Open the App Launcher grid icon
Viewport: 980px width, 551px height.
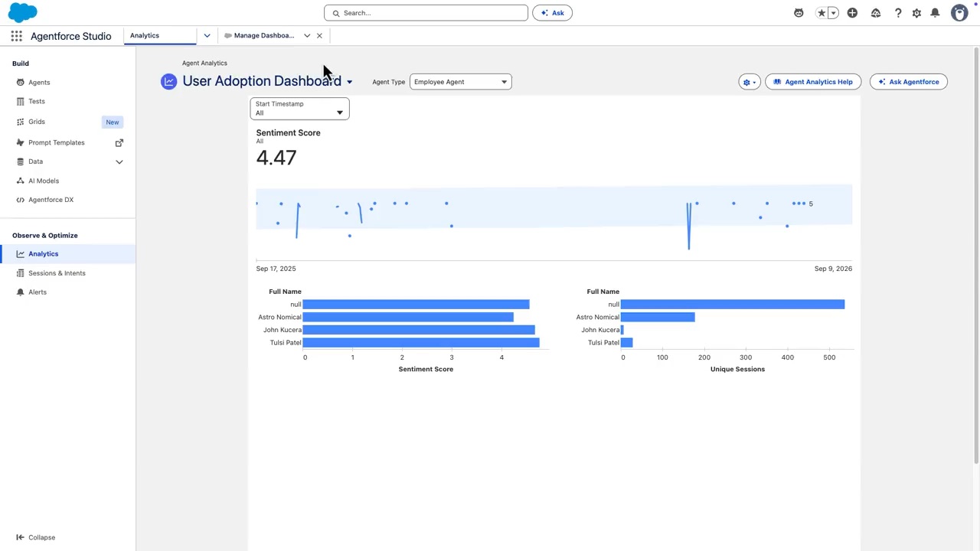[x=16, y=36]
